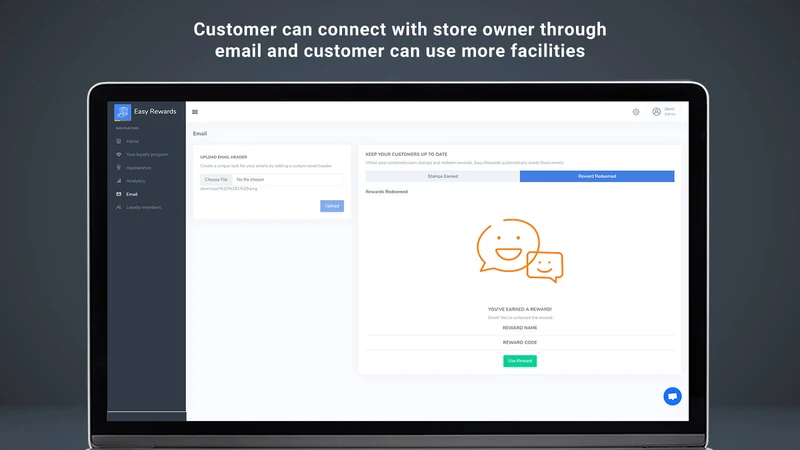Open the chat bubble widget
This screenshot has width=800, height=450.
(672, 396)
